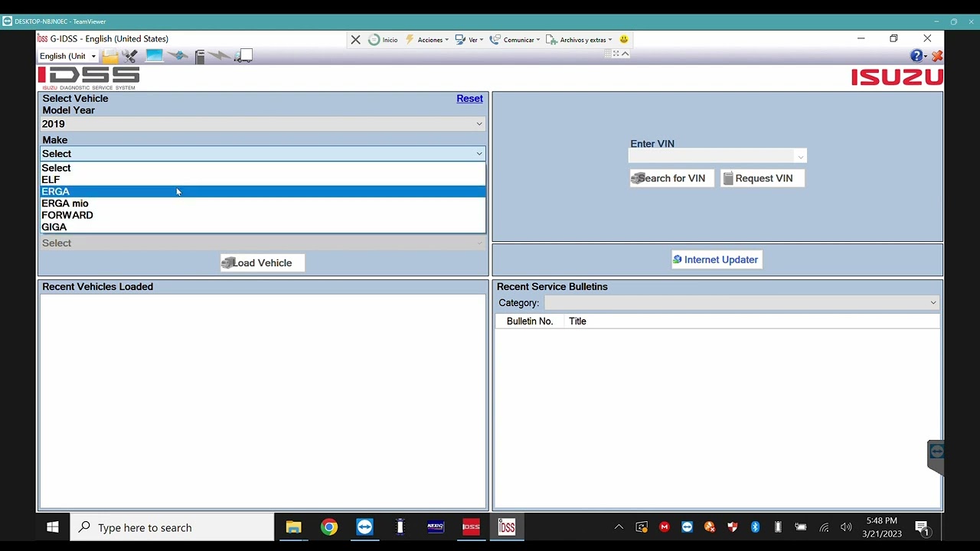The height and width of the screenshot is (551, 980).
Task: Select FORWARD from the Make list
Action: 263,215
